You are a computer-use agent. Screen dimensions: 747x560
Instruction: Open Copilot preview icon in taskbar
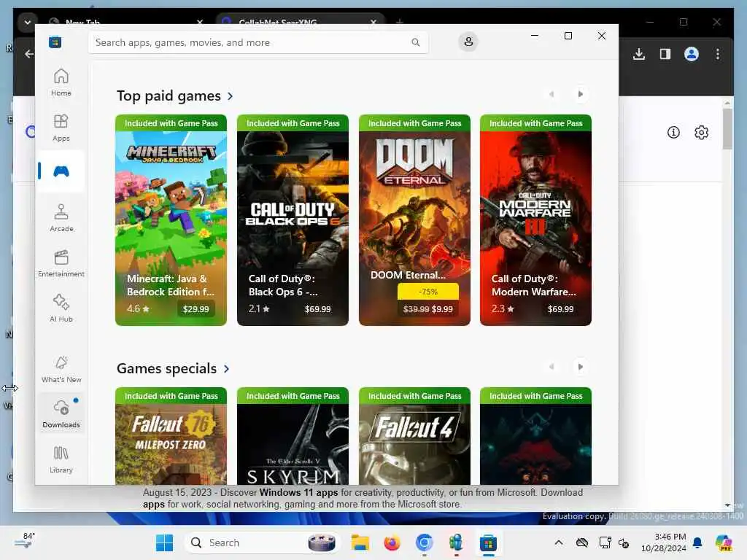coord(724,542)
